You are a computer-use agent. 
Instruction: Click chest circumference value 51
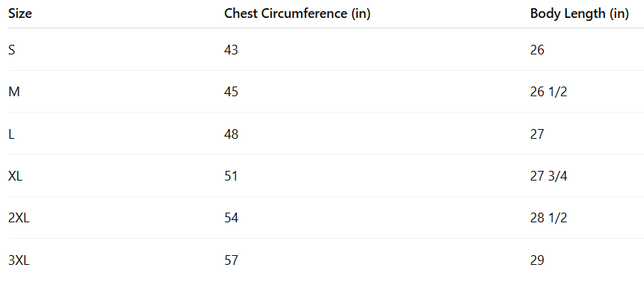[231, 176]
